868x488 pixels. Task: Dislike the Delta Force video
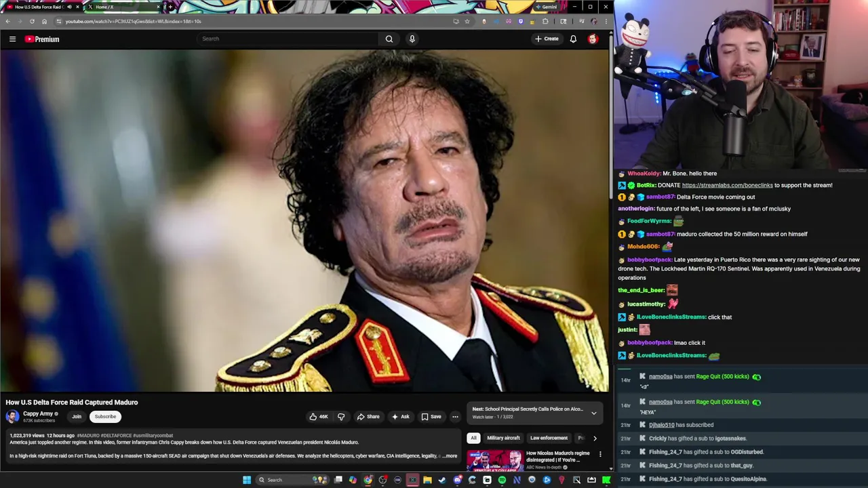click(341, 417)
